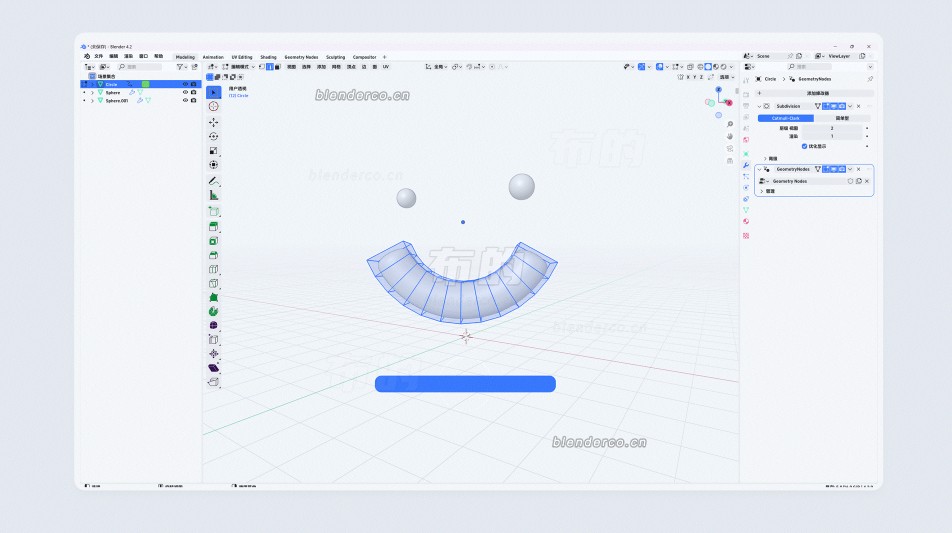The height and width of the screenshot is (533, 952).
Task: Select the Measure tool
Action: click(214, 195)
